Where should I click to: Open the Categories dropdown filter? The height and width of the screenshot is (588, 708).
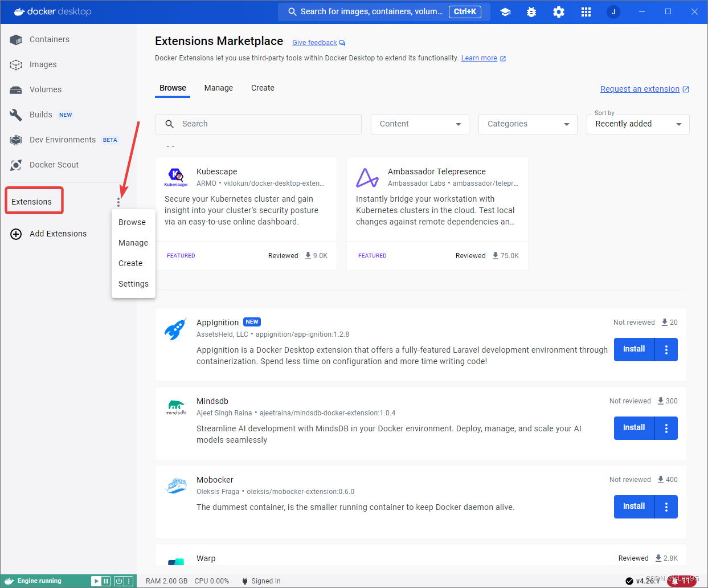click(x=528, y=124)
